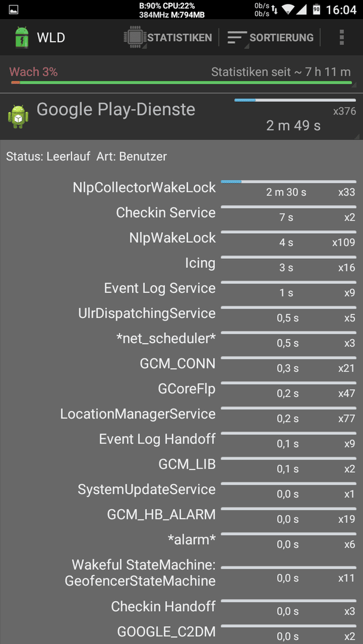Screen dimensions: 363x644
Task: Tap the NlpCollectorWakeLock usage bar
Action: point(288,181)
